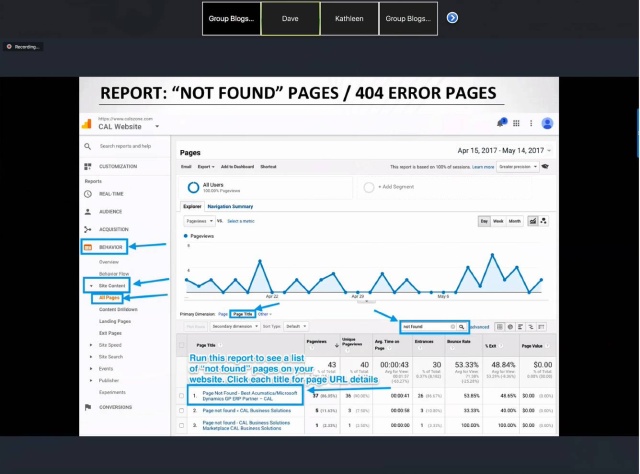
Task: Open the Greater precision dropdown
Action: pyautogui.click(x=518, y=167)
